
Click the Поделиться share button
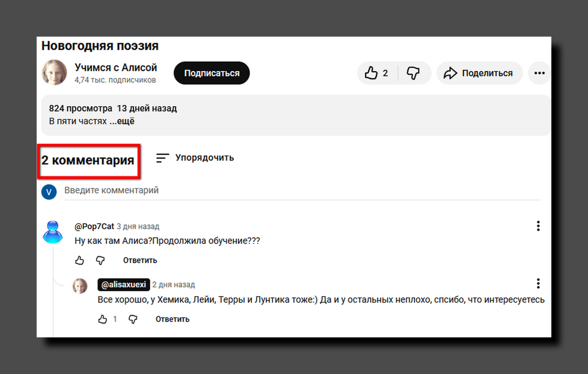479,73
